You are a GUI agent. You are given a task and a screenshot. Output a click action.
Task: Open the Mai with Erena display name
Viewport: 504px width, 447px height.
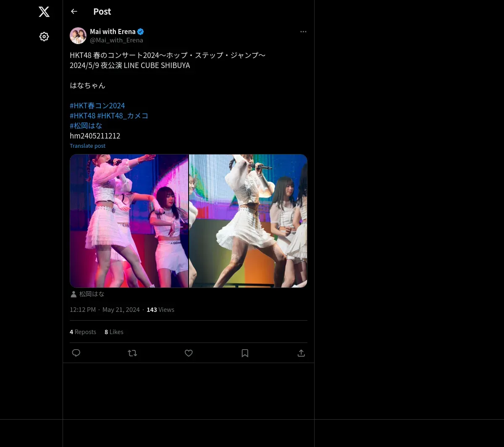coord(113,31)
